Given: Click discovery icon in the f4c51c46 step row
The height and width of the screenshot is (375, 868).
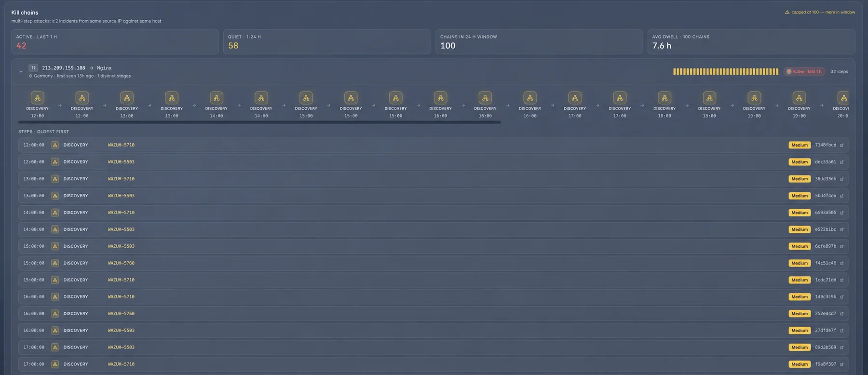Looking at the screenshot, I should click(x=55, y=263).
